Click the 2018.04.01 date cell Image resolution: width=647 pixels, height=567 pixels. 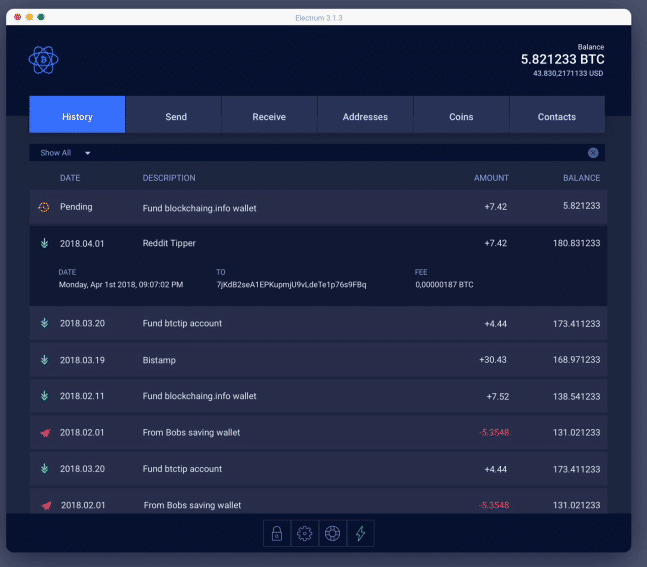point(82,243)
